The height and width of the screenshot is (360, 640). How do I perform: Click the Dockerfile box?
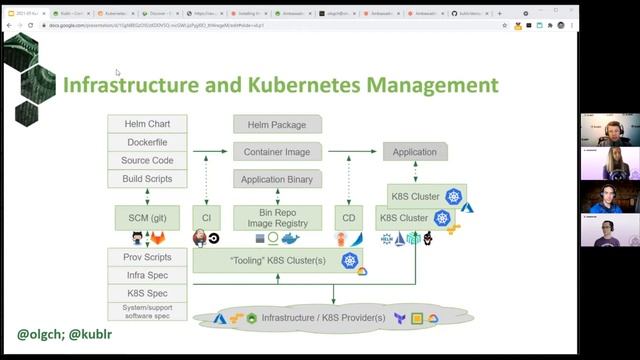(x=147, y=142)
